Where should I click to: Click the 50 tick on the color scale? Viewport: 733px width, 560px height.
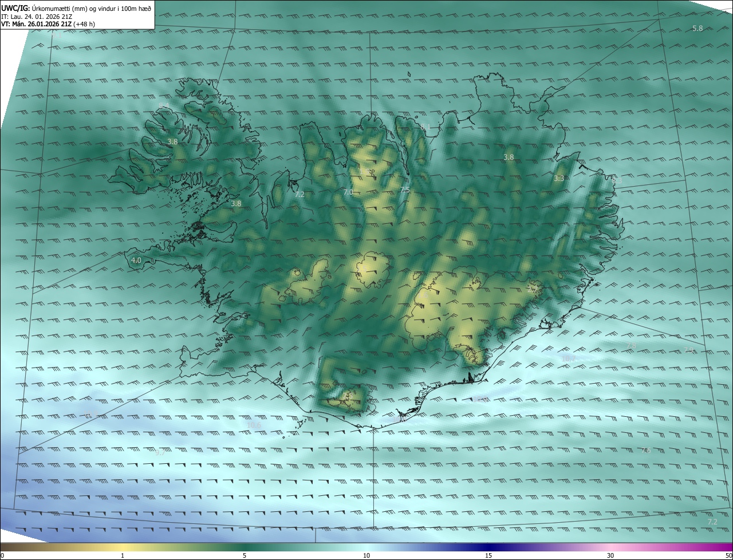728,555
